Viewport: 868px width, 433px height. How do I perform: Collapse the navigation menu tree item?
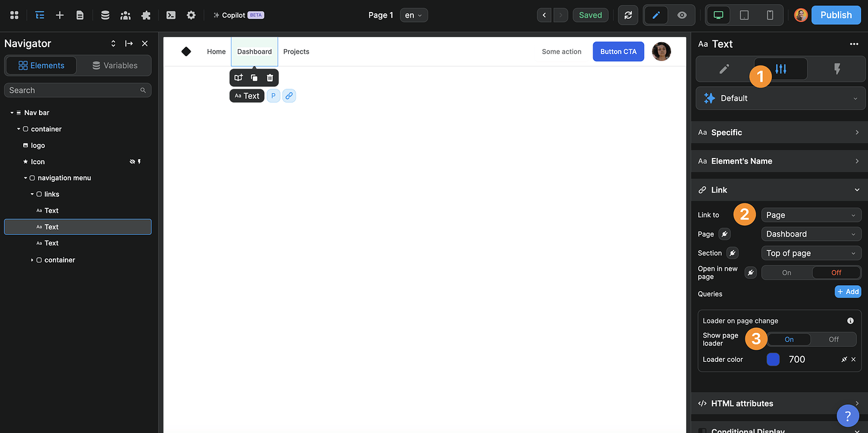[26, 177]
